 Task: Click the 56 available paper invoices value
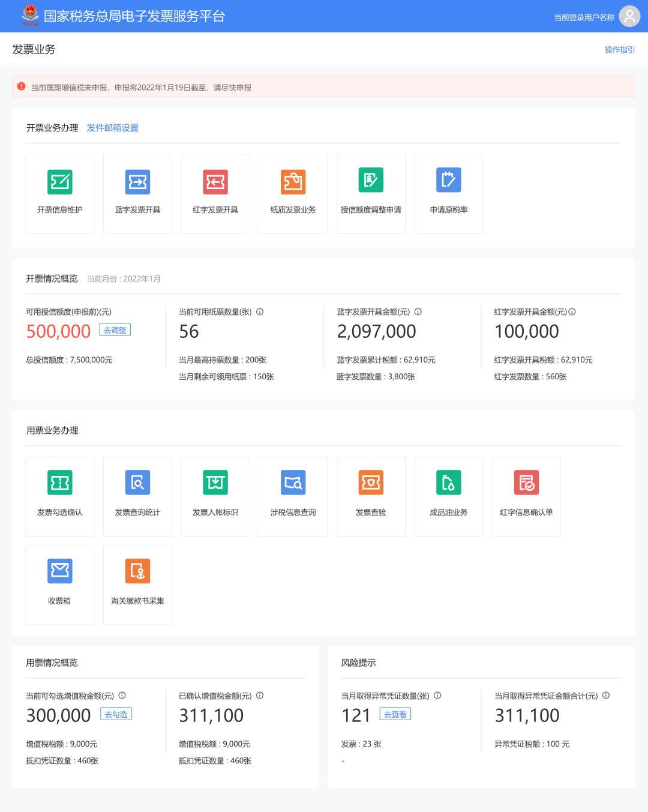189,331
